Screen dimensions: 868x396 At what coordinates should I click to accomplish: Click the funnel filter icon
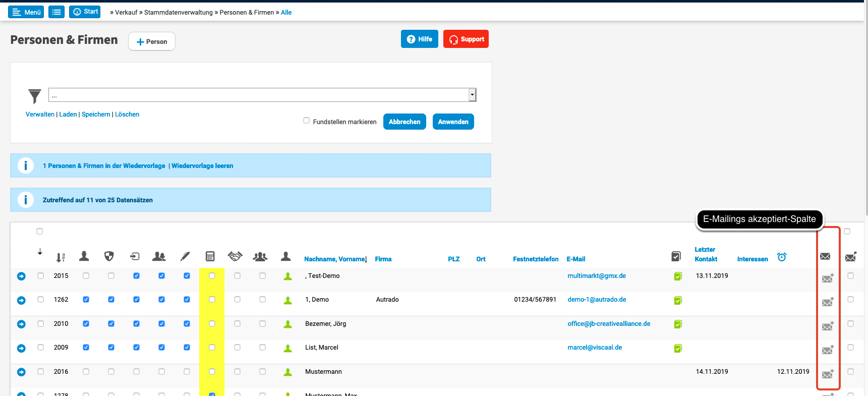pyautogui.click(x=34, y=96)
